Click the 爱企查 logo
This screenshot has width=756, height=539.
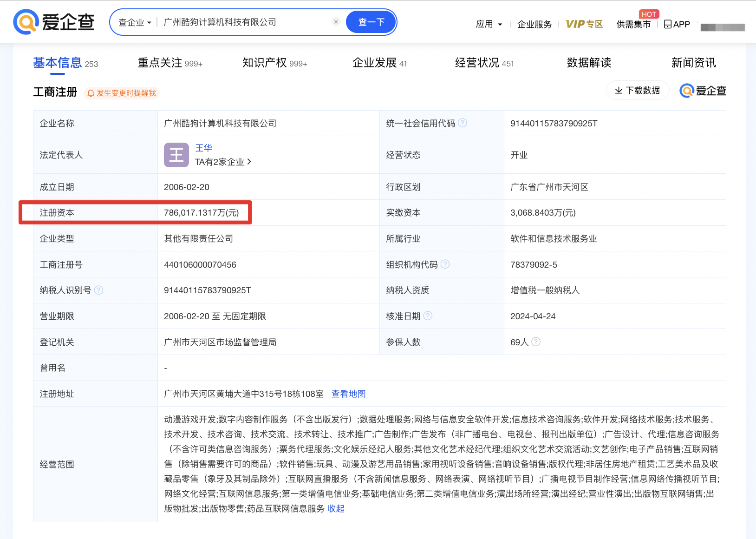pos(54,21)
